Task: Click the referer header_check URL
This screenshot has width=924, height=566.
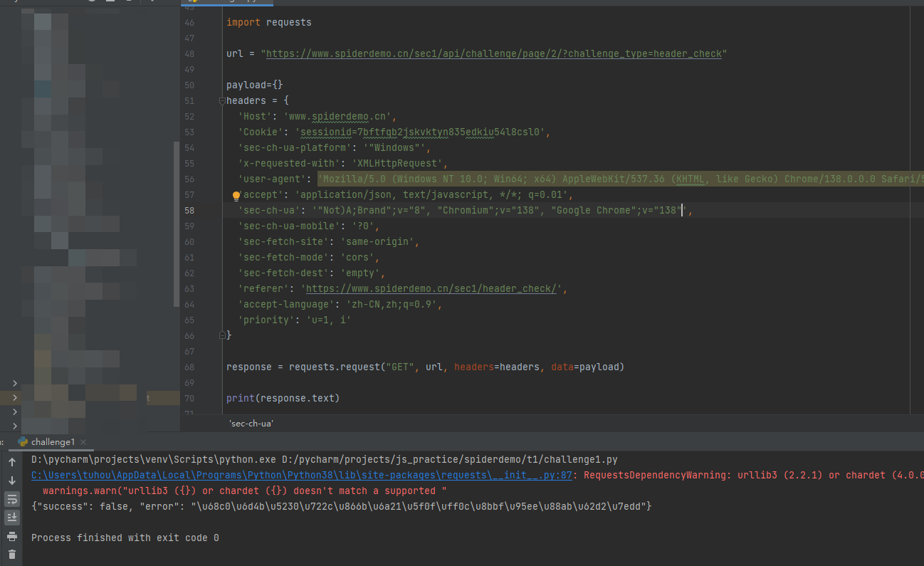Action: [432, 289]
